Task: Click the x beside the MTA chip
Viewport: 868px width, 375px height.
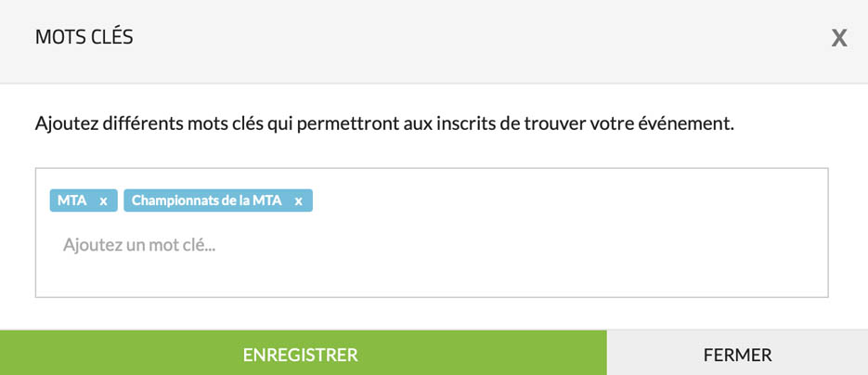Action: [x=104, y=200]
